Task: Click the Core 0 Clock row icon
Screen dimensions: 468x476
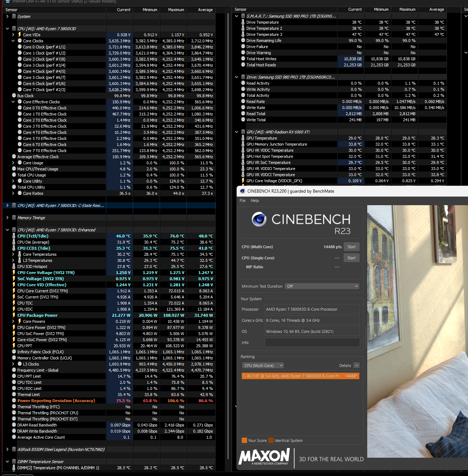Action: point(20,47)
